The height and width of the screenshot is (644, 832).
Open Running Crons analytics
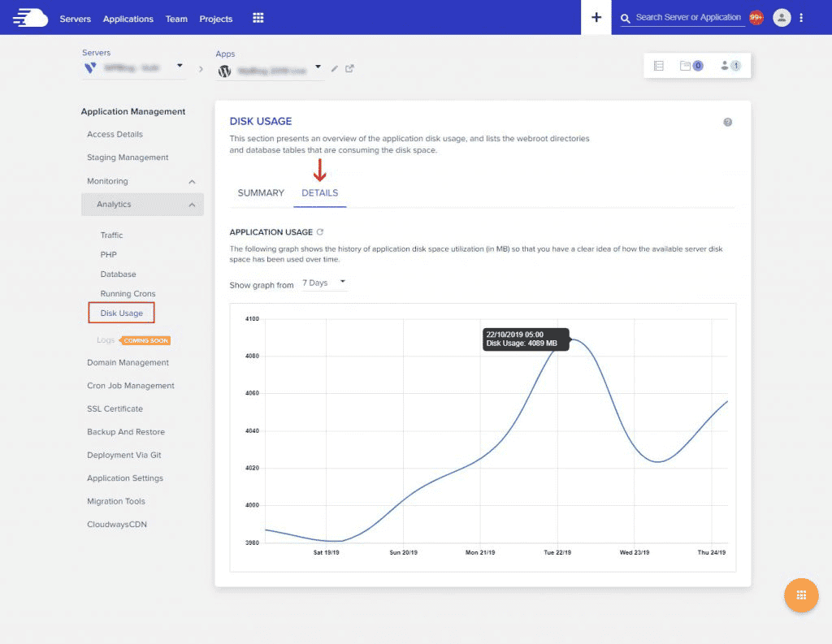click(x=128, y=293)
